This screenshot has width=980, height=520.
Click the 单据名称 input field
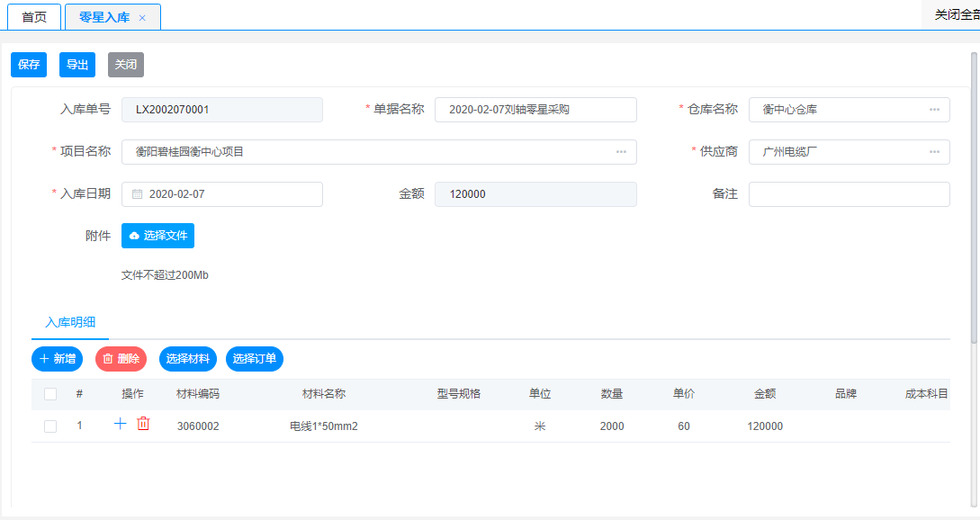[x=535, y=110]
